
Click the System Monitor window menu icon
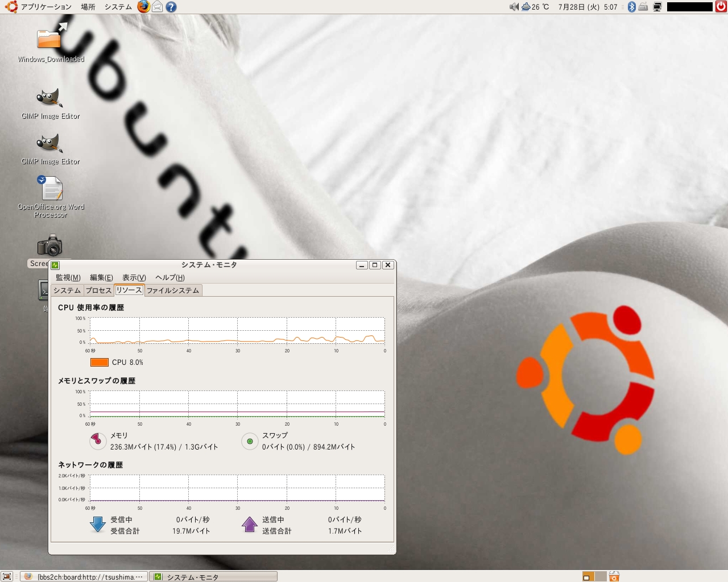(55, 265)
